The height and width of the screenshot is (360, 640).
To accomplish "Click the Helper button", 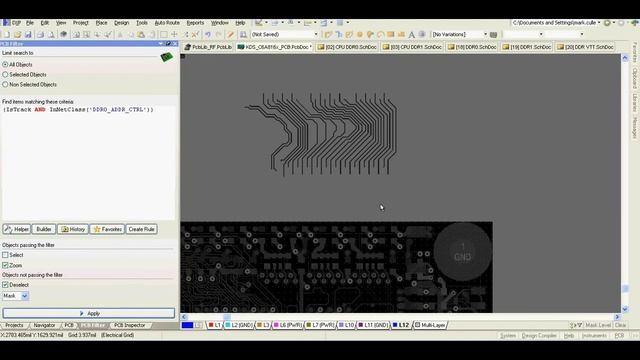I will tap(17, 229).
